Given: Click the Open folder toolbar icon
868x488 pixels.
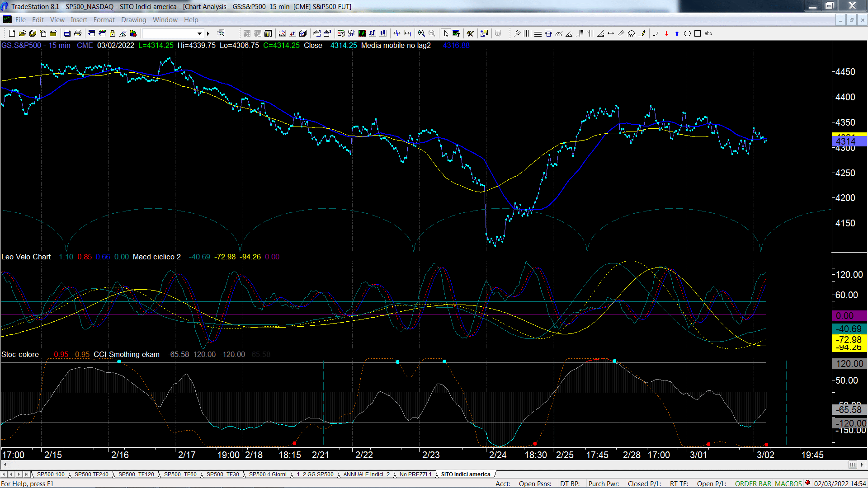Looking at the screenshot, I should tap(22, 33).
